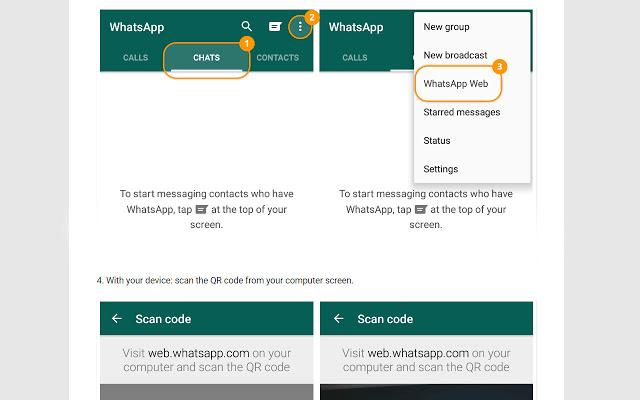This screenshot has height=400, width=640.
Task: Click WhatsApp title in right screenshot
Action: click(x=356, y=27)
